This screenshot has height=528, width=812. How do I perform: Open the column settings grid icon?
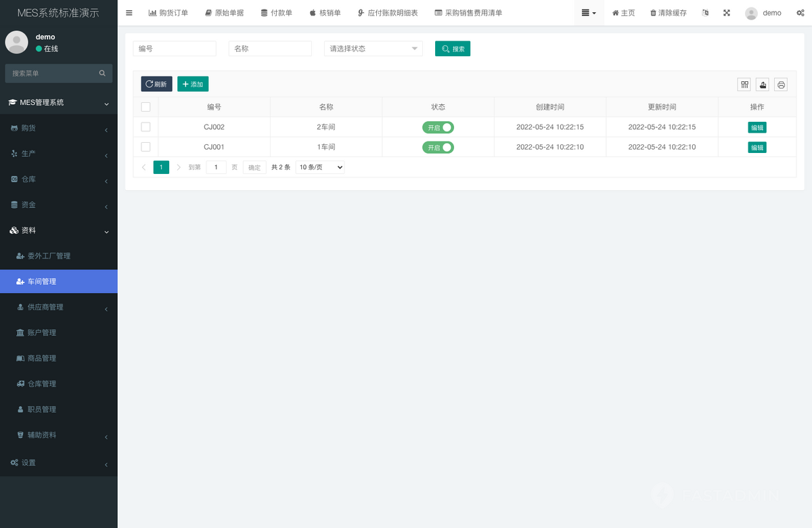[x=744, y=84]
